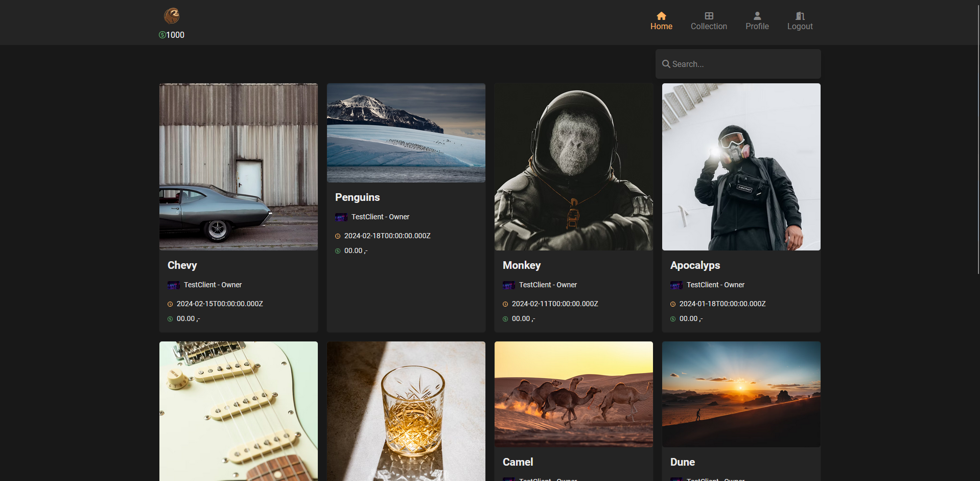Screen dimensions: 980x481
Task: Open the electric guitar image
Action: point(239,411)
